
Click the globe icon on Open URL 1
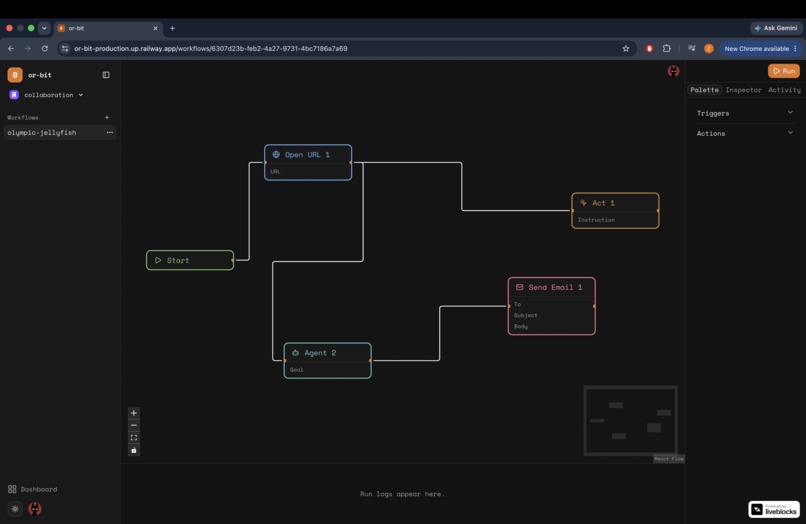[276, 154]
